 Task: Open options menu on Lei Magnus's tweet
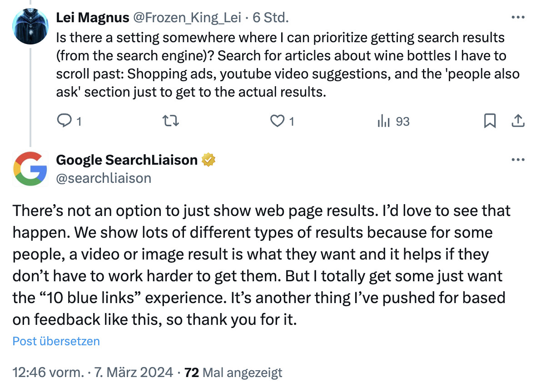click(517, 17)
